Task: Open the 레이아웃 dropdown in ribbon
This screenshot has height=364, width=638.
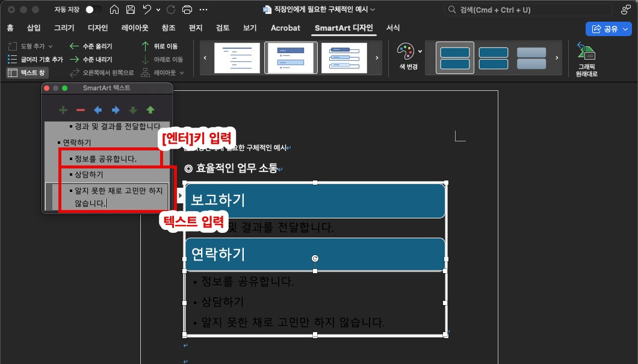Action: click(x=163, y=73)
